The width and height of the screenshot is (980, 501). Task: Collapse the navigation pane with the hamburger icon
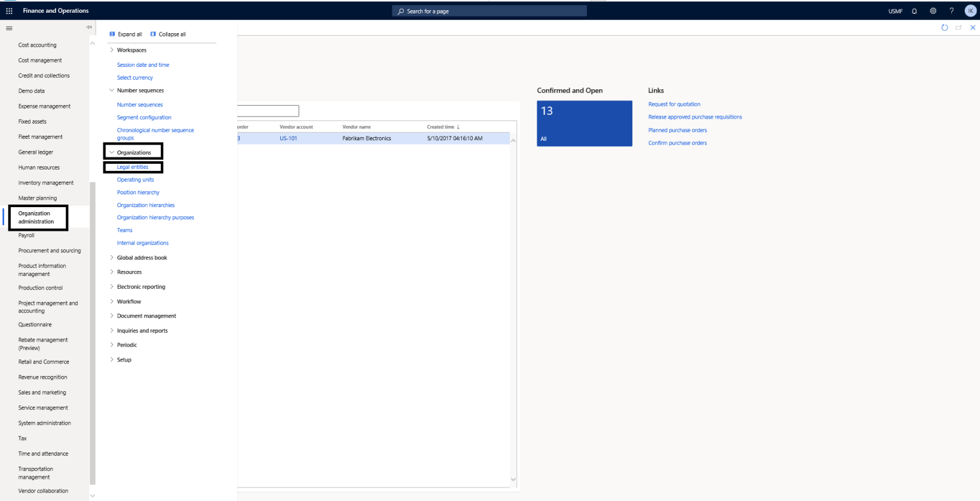pos(9,28)
